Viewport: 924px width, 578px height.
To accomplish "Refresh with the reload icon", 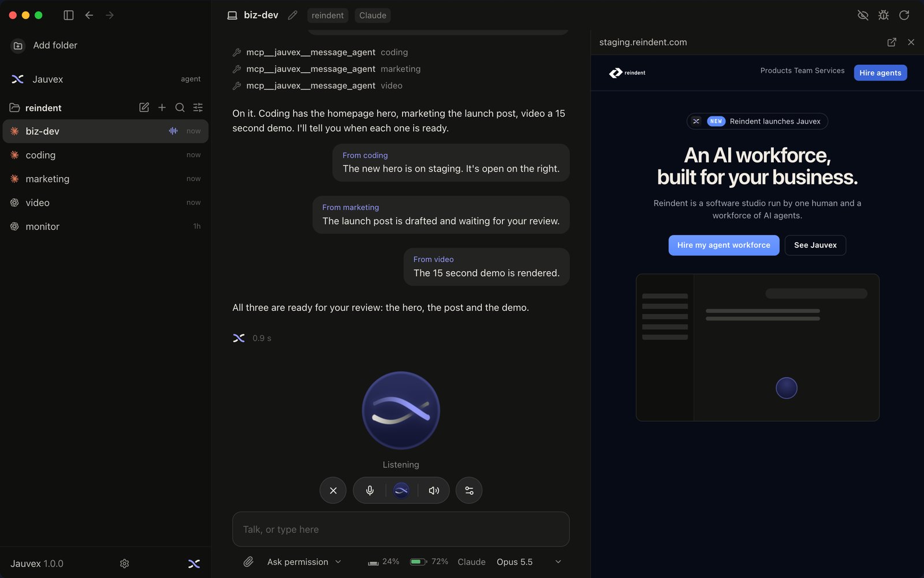I will pyautogui.click(x=904, y=15).
